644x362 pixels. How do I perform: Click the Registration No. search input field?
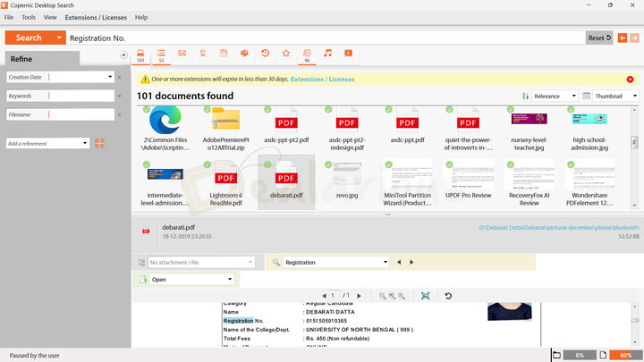tap(326, 38)
